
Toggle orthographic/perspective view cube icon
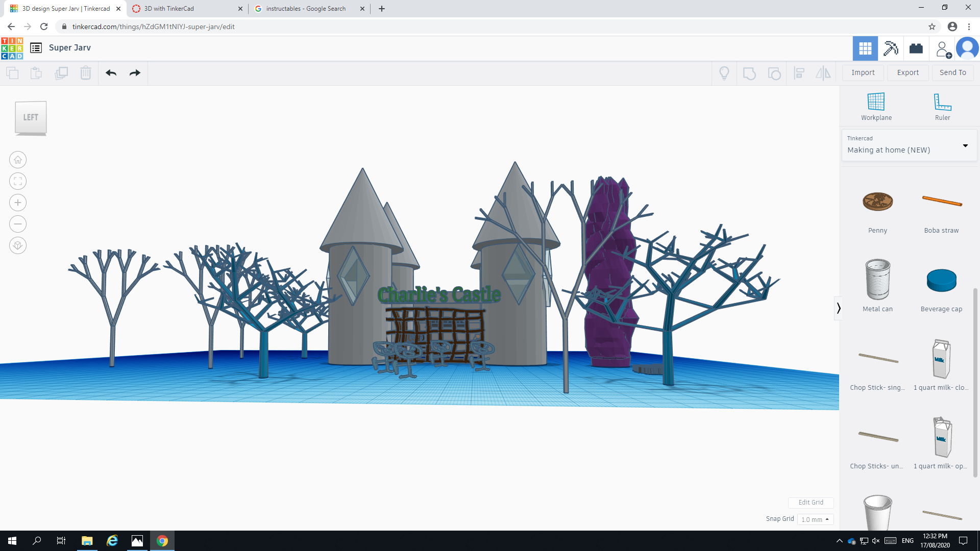(x=18, y=245)
